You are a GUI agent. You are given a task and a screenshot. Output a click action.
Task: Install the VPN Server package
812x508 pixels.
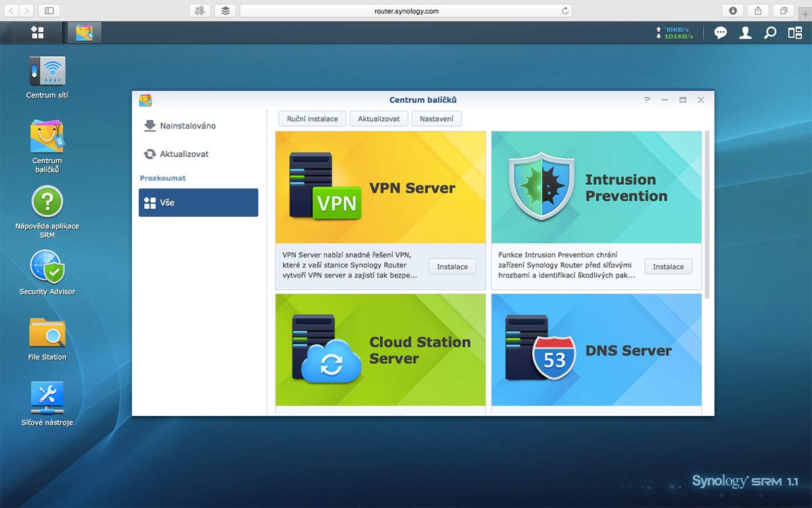click(452, 267)
